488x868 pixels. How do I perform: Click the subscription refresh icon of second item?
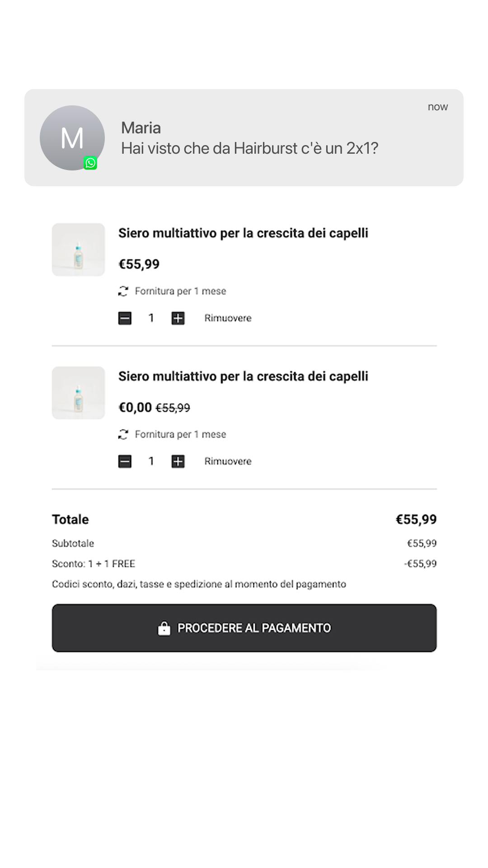(123, 434)
